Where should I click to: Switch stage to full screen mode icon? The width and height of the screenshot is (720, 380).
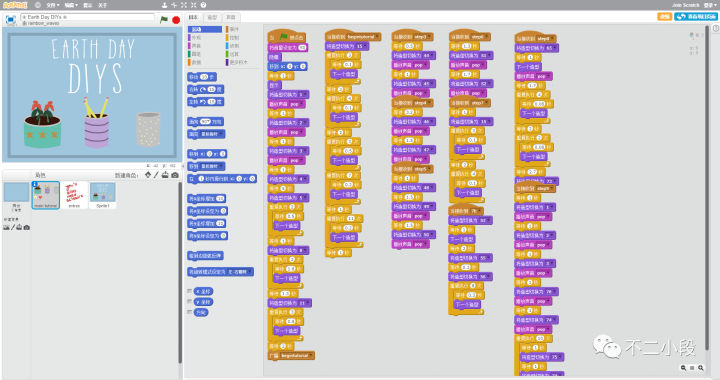pyautogui.click(x=11, y=20)
